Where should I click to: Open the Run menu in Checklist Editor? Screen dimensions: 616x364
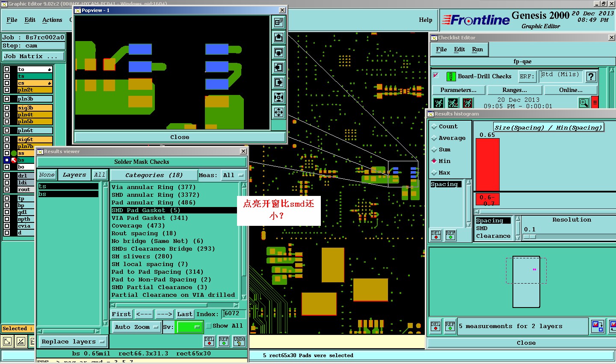point(477,49)
